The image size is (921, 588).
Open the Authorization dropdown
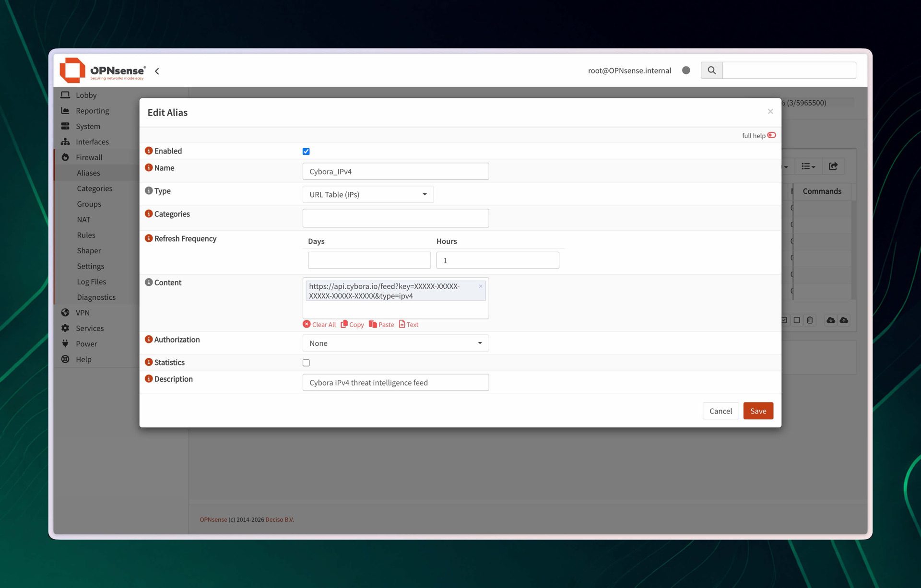click(396, 343)
